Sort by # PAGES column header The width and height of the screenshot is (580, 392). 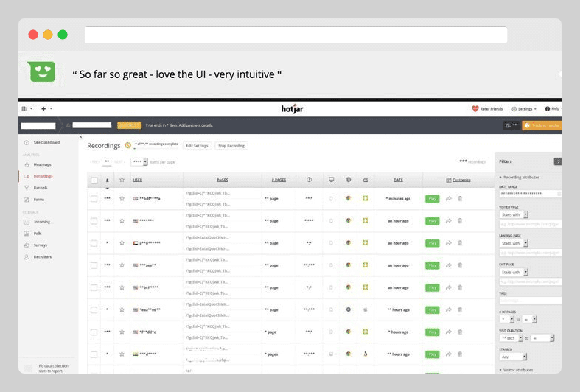pos(279,180)
